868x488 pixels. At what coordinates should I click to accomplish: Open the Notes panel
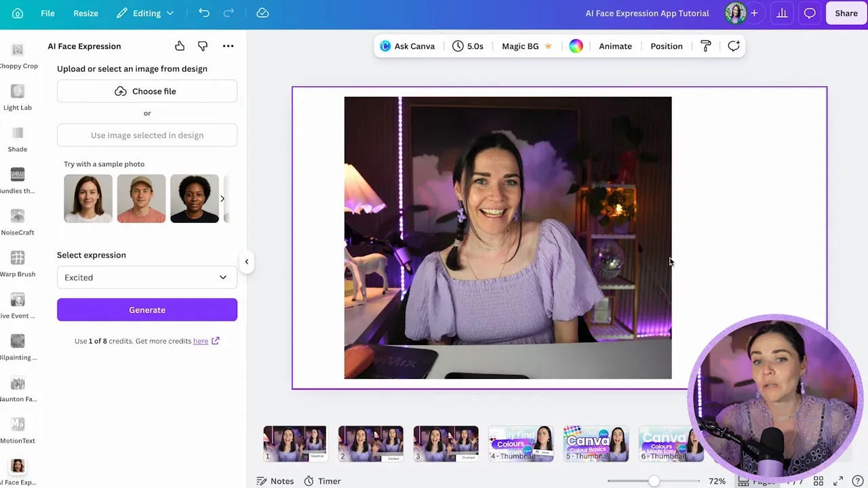point(275,481)
